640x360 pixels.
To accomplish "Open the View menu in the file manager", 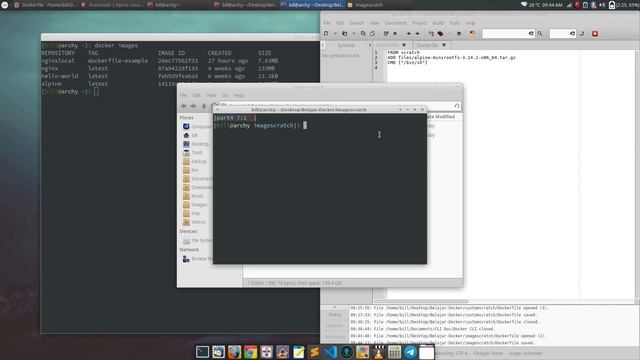I will coord(211,95).
